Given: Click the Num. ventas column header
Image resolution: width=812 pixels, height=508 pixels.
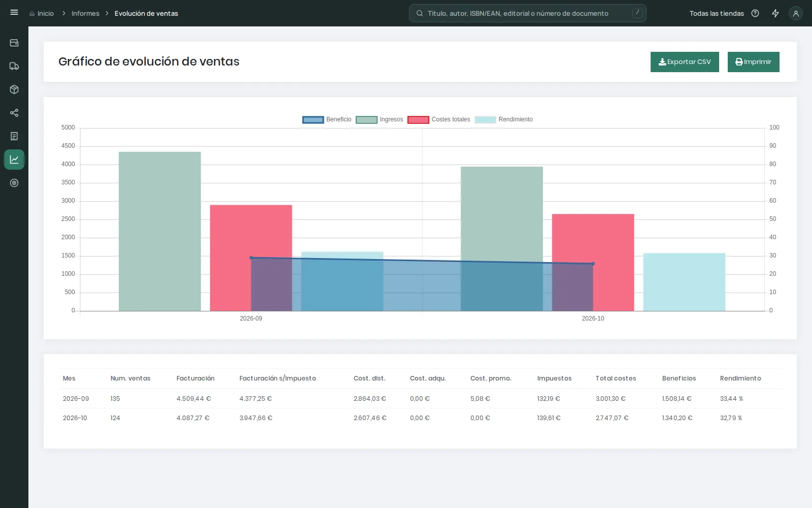Looking at the screenshot, I should [130, 378].
